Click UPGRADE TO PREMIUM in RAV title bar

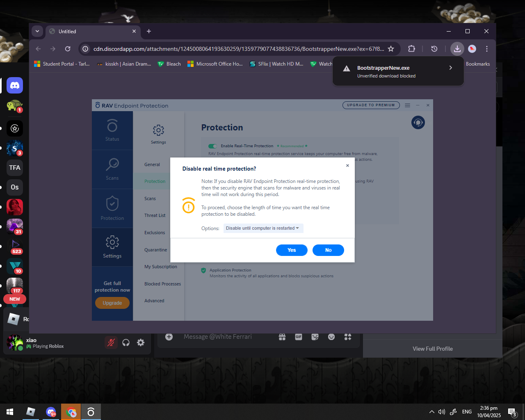point(371,105)
